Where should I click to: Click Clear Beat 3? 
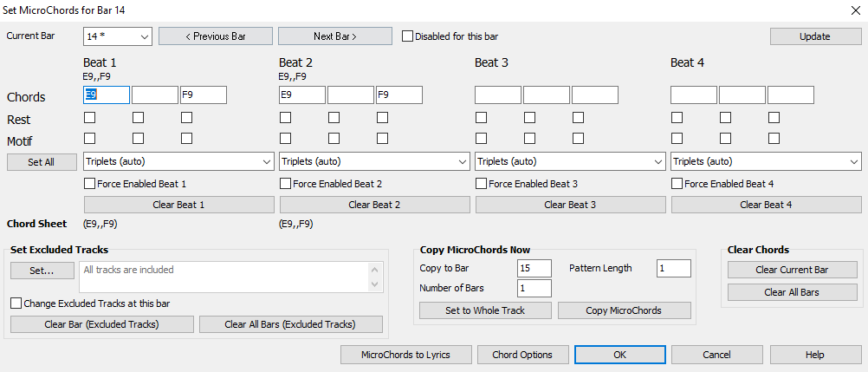(570, 205)
